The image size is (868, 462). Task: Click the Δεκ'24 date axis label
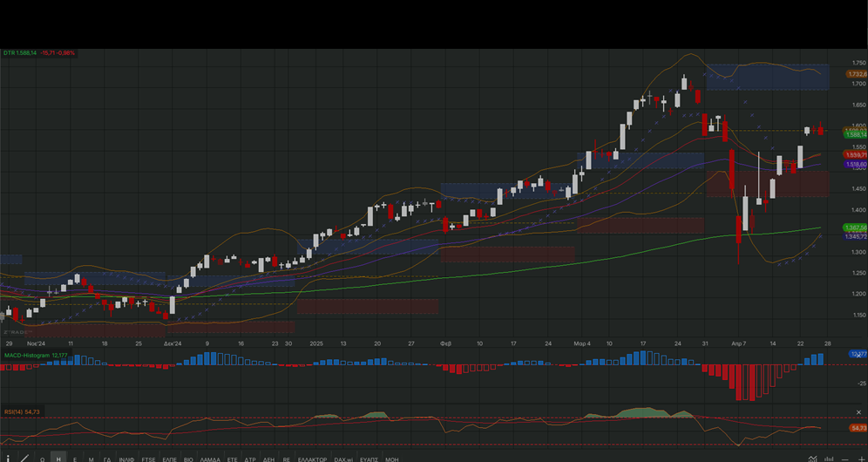click(x=173, y=343)
